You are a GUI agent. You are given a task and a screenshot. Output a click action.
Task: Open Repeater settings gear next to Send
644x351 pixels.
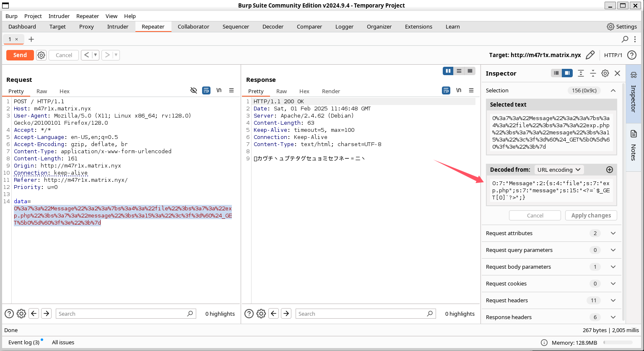point(41,55)
